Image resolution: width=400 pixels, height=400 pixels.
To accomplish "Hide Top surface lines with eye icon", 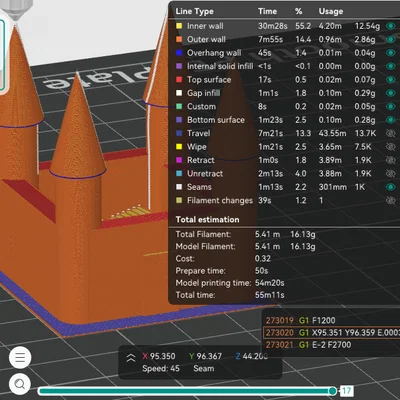I will pyautogui.click(x=390, y=80).
